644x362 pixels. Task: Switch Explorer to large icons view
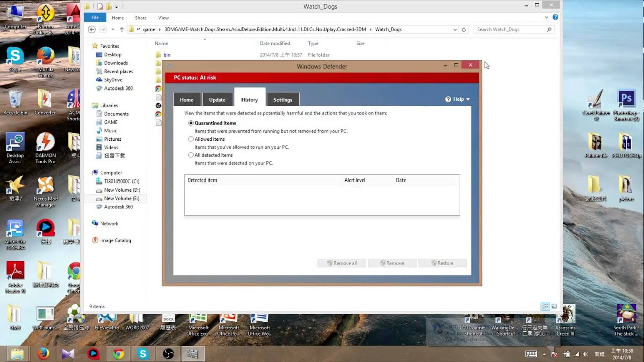point(554,306)
